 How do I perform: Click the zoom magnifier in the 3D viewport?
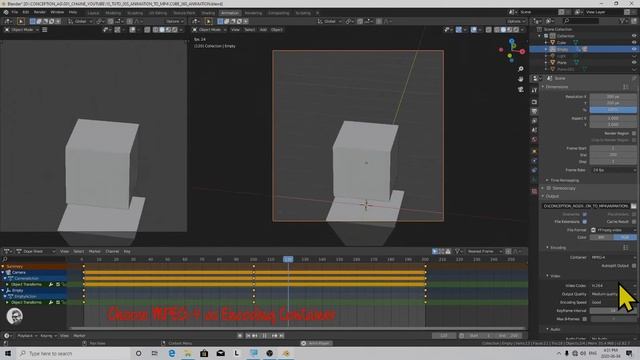520,69
